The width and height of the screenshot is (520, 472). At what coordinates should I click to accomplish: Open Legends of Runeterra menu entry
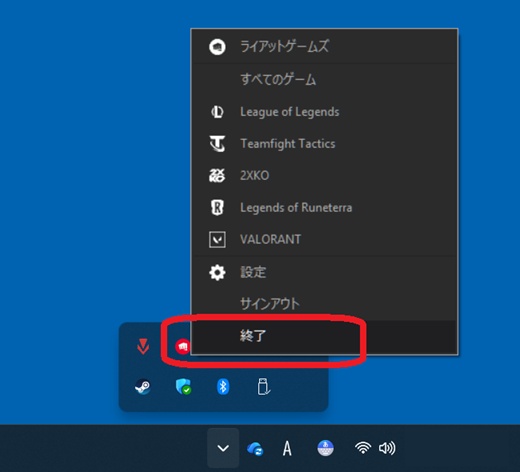[x=324, y=207]
